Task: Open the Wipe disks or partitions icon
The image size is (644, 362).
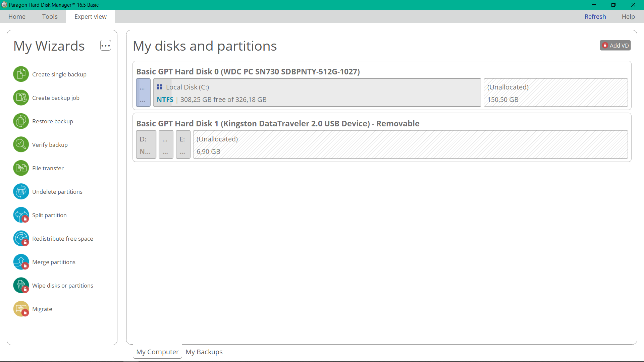Action: 21,285
